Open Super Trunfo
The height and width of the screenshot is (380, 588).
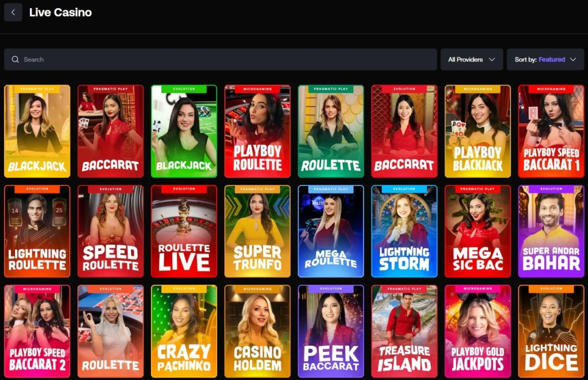(x=257, y=231)
